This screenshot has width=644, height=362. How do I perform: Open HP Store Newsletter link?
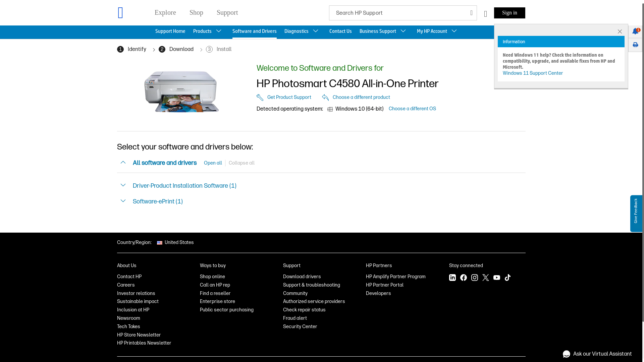[x=139, y=335]
